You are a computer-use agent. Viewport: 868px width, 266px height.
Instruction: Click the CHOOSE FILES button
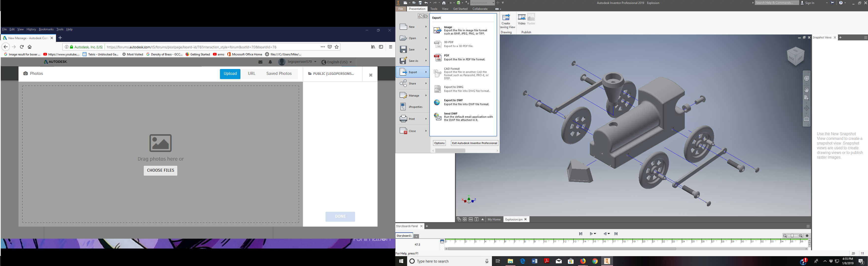(x=160, y=170)
